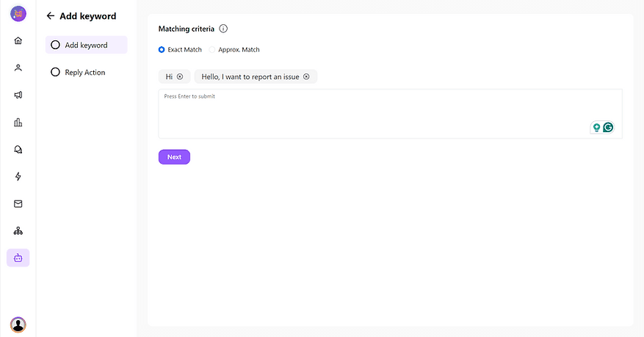644x337 pixels.
Task: Open the chat bubble icon in the sidebar
Action: [x=18, y=150]
